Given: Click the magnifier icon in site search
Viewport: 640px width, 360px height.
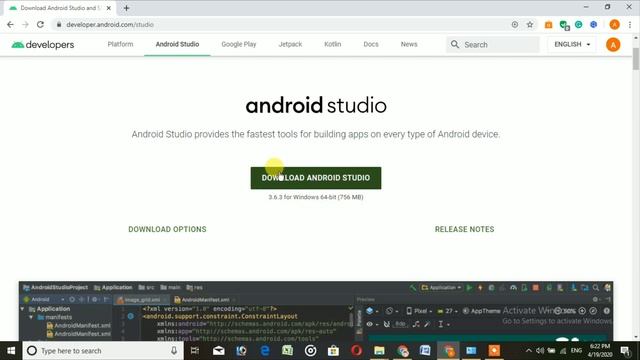Looking at the screenshot, I should pos(455,44).
